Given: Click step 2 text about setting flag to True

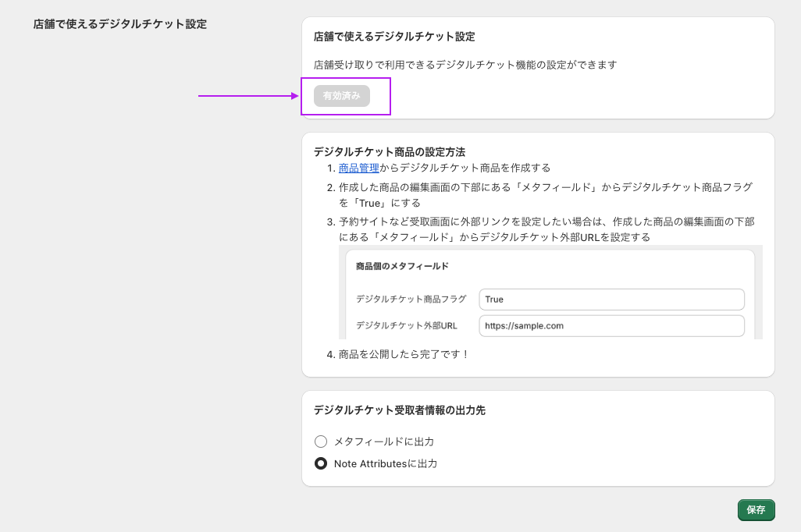Looking at the screenshot, I should (x=545, y=187).
